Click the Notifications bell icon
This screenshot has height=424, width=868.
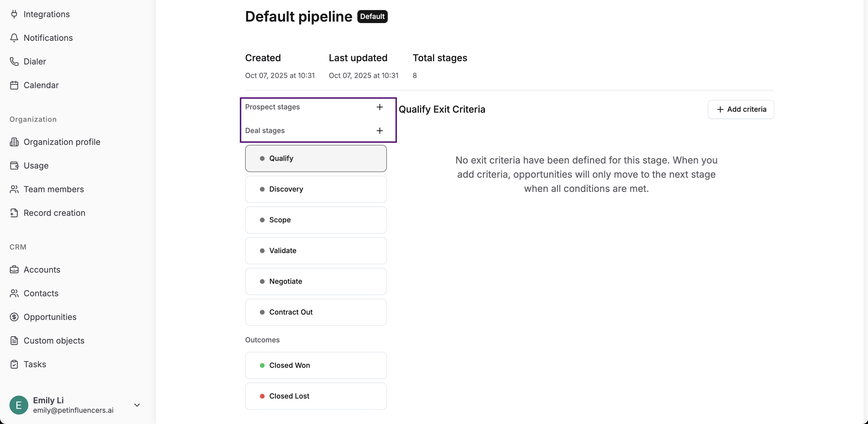[14, 38]
